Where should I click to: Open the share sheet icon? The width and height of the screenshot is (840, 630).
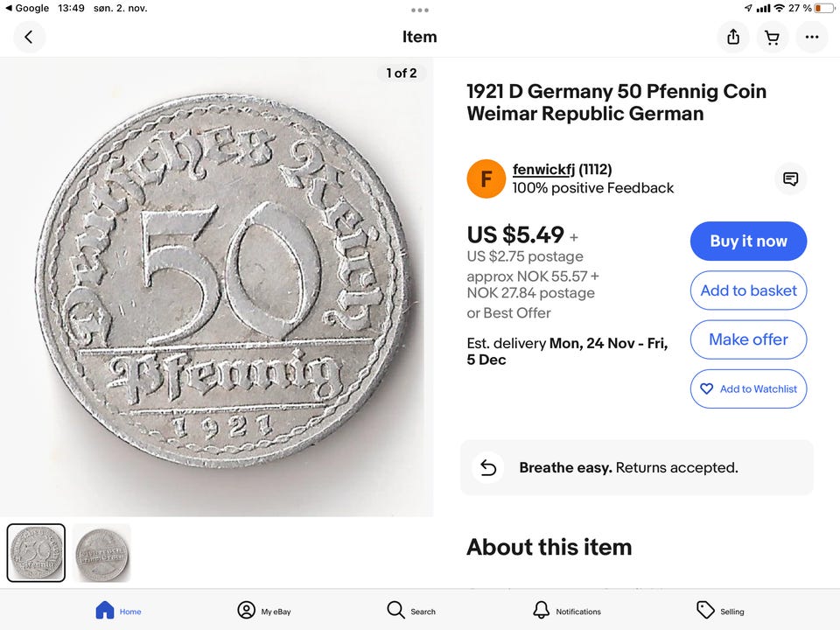(733, 37)
